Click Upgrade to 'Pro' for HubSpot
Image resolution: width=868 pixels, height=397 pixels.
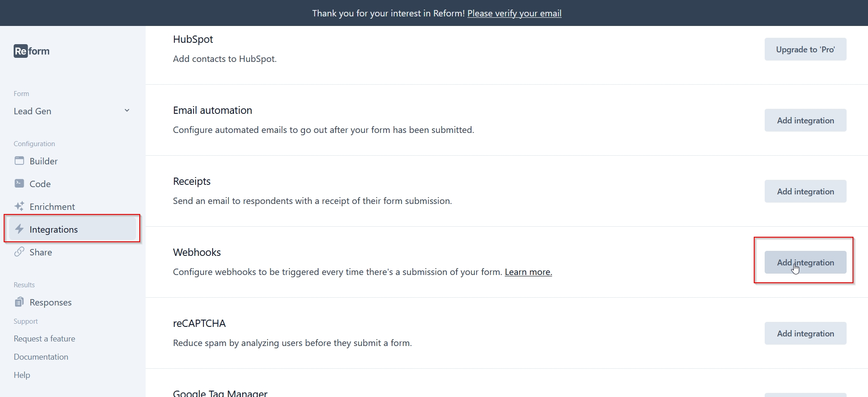(805, 49)
